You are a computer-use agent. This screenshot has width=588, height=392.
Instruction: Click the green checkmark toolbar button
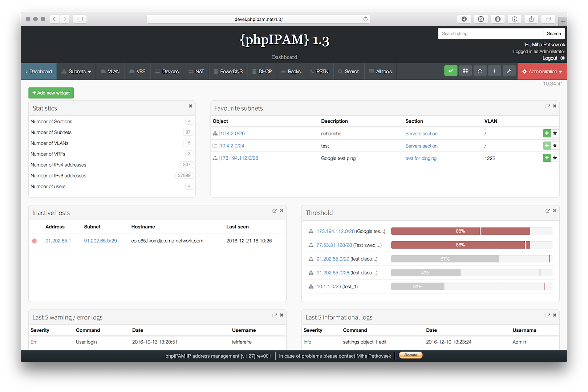tap(451, 70)
